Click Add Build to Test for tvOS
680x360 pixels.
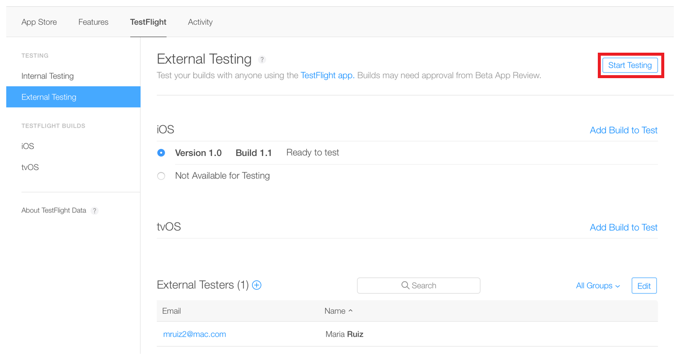click(x=624, y=227)
